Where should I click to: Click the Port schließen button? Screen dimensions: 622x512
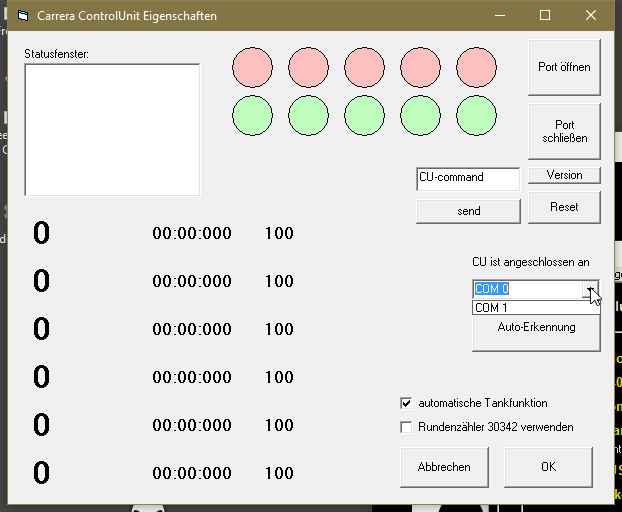click(564, 131)
